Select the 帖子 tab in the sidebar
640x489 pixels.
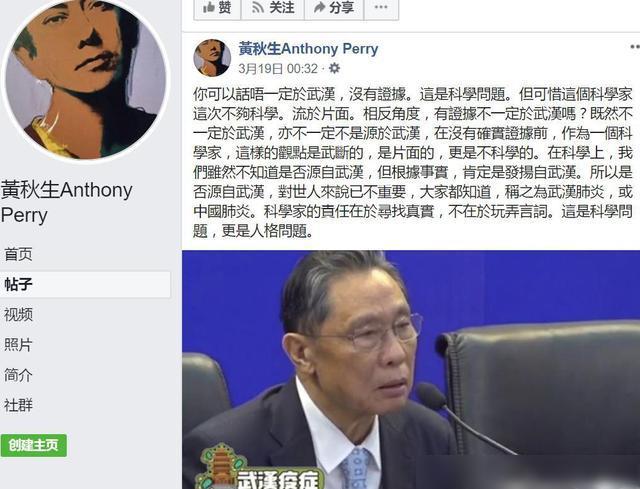tap(85, 285)
